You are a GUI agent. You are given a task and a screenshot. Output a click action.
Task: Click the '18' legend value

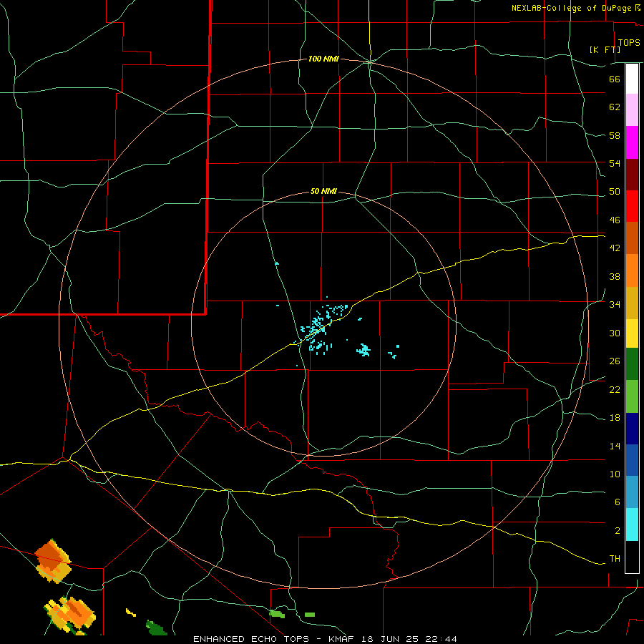(615, 418)
